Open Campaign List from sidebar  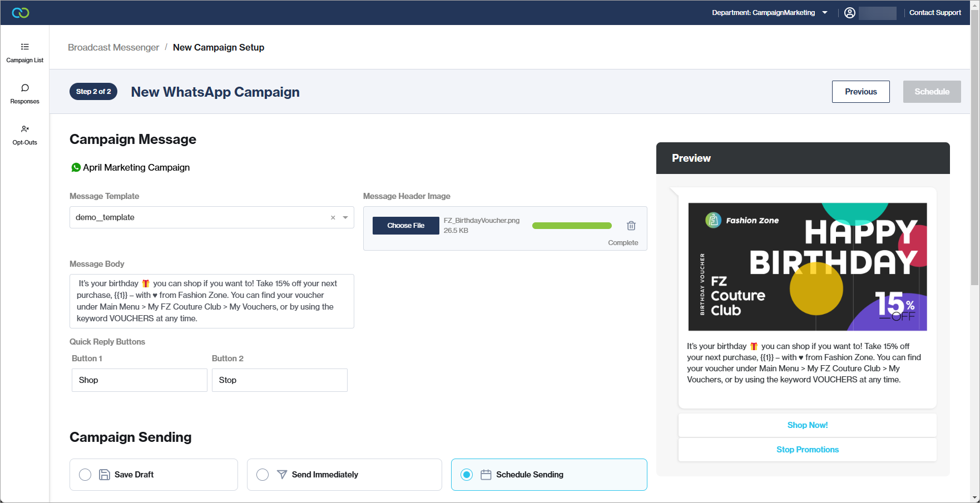point(24,53)
